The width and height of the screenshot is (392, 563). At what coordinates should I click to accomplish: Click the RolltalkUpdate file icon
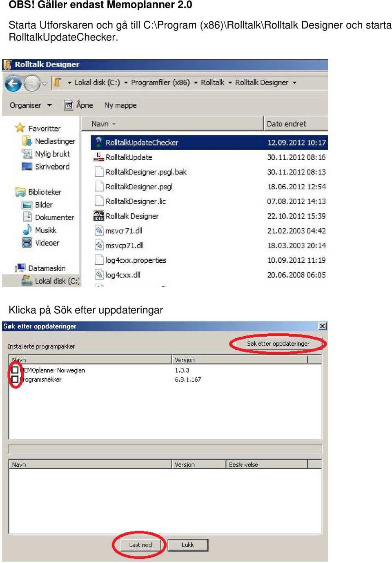coord(98,157)
